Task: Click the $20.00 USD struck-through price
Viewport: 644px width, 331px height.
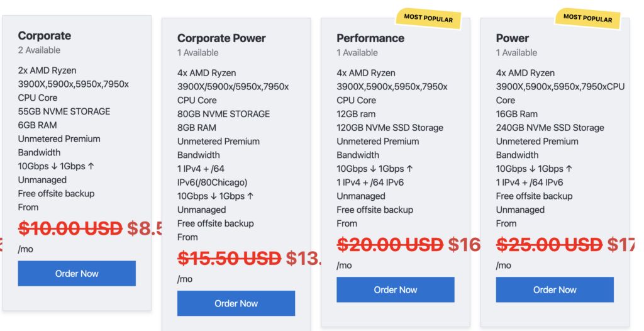Action: click(x=390, y=245)
